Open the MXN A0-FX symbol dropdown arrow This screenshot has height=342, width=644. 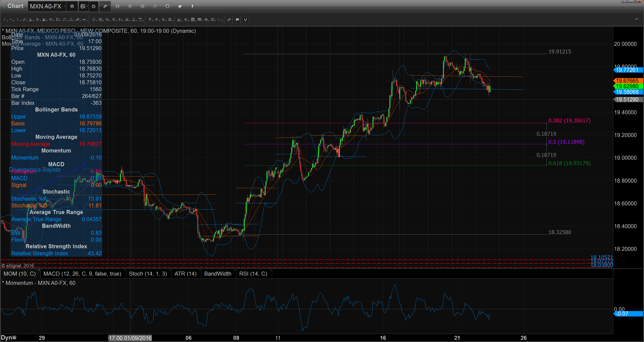click(64, 6)
